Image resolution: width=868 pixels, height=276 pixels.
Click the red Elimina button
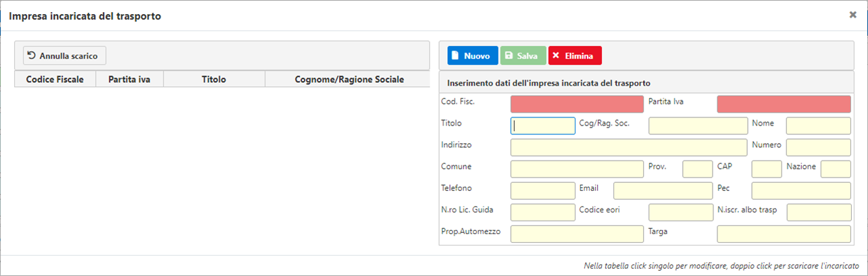pyautogui.click(x=575, y=56)
